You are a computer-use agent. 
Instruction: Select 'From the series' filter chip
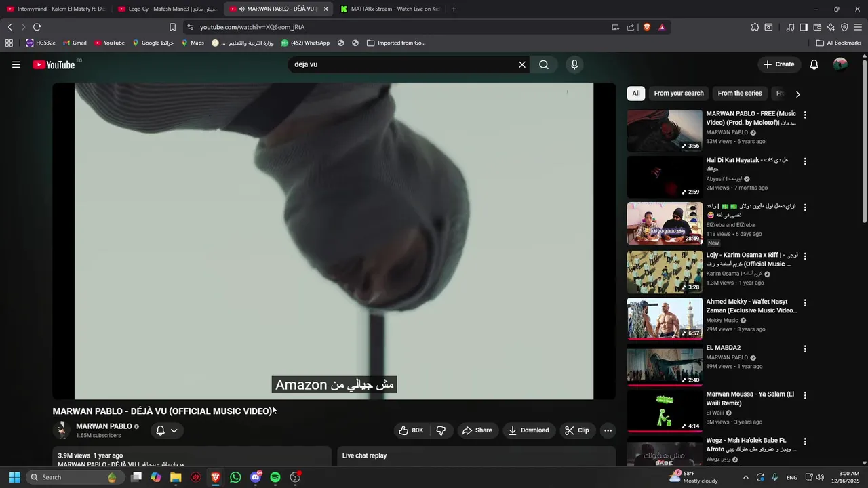740,94
